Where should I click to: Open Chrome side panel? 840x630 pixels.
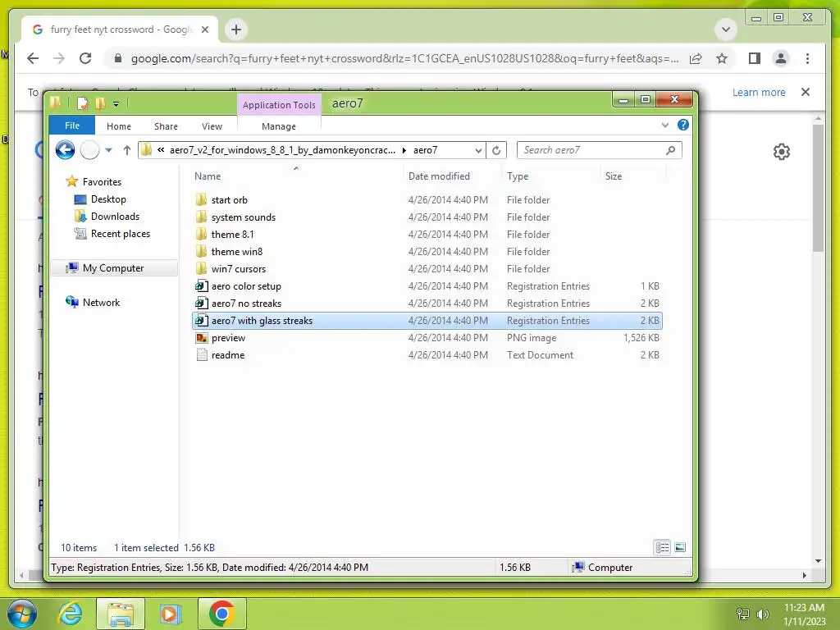[x=755, y=58]
